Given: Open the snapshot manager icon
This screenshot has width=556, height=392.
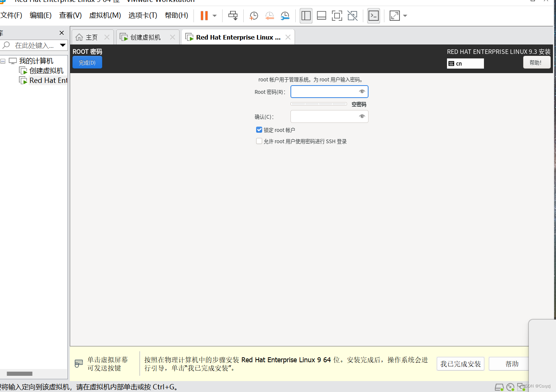Looking at the screenshot, I should [285, 15].
